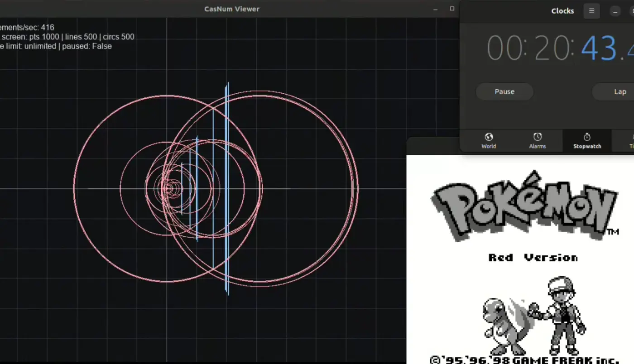Pause the running stopwatch
This screenshot has height=364, width=634.
tap(504, 91)
